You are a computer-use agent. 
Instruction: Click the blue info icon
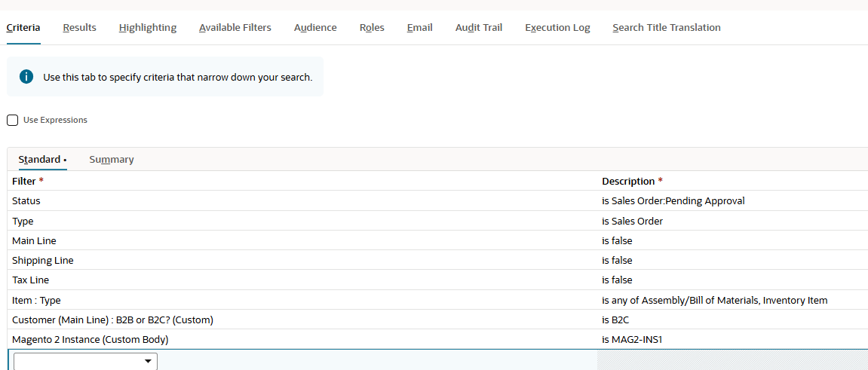(x=26, y=77)
